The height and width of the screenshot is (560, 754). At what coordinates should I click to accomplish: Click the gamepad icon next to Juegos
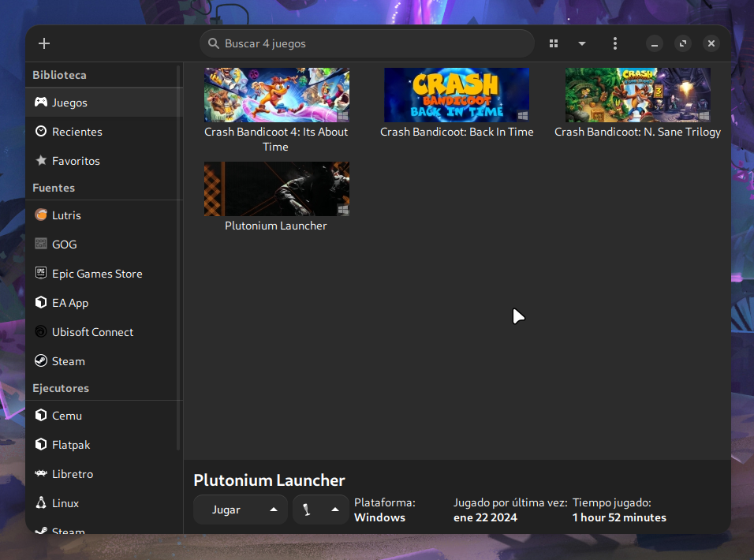coord(41,102)
